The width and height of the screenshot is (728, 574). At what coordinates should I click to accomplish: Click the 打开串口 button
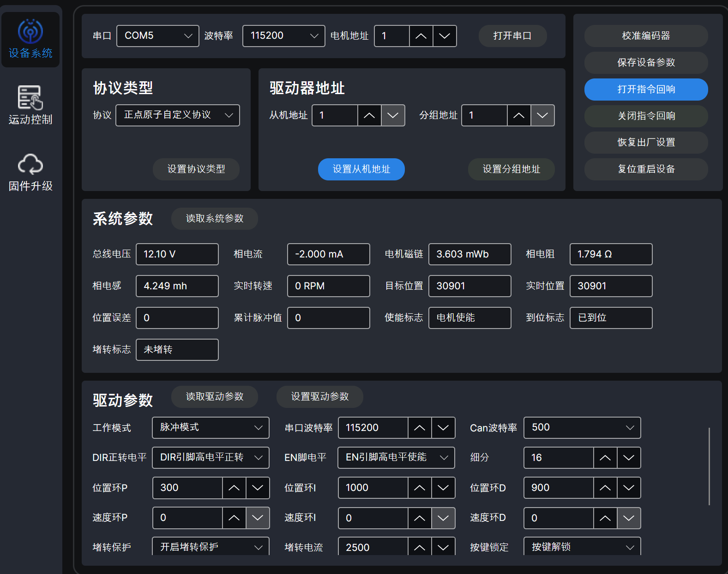[x=512, y=36]
